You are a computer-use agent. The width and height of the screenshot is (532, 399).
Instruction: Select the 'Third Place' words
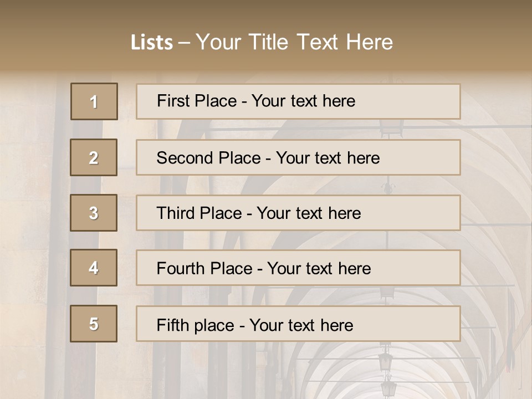coord(199,213)
